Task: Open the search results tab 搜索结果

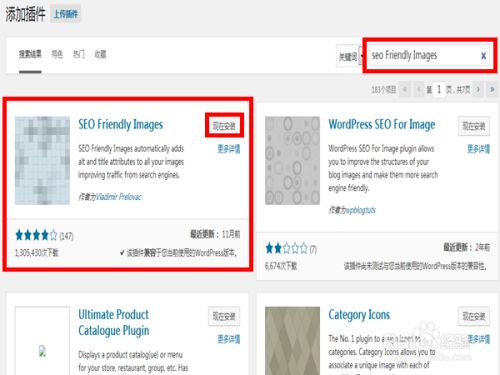Action: coord(30,54)
